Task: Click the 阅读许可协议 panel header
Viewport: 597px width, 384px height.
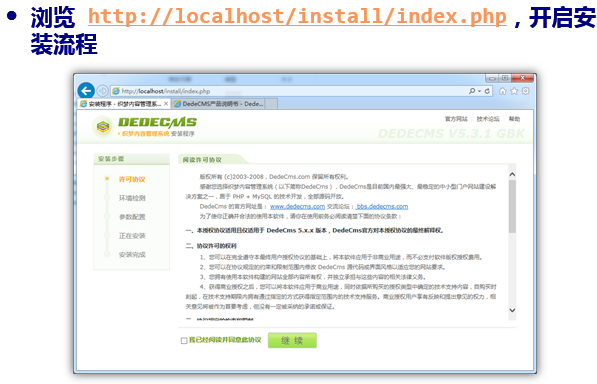Action: pyautogui.click(x=202, y=160)
